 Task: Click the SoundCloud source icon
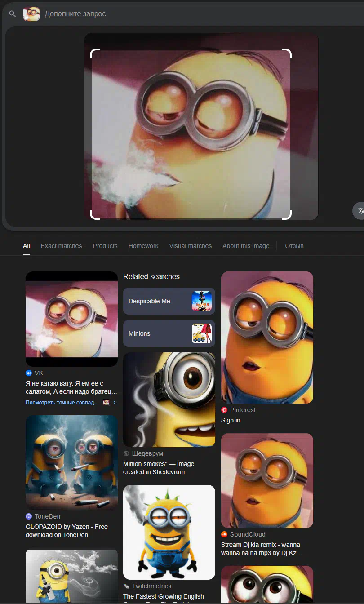(x=224, y=534)
